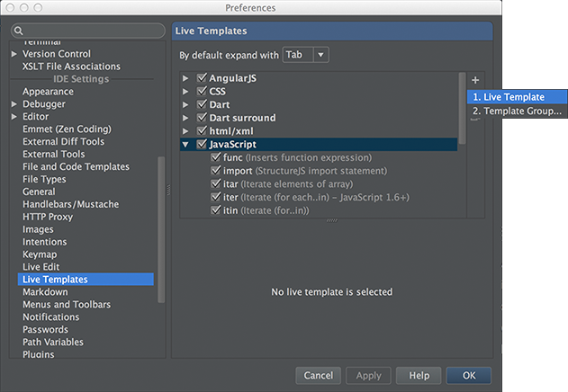Click the splitter handle between settings panels
568x392 pixels.
coord(168,190)
